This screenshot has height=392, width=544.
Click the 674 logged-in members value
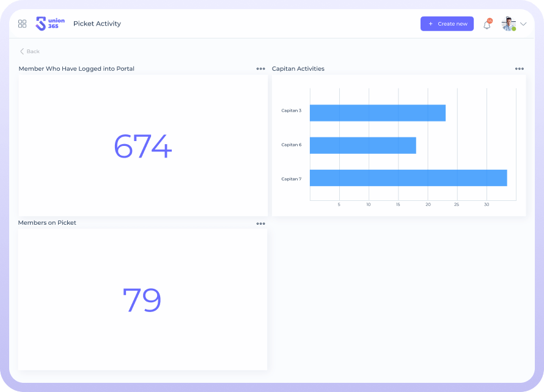tap(143, 147)
